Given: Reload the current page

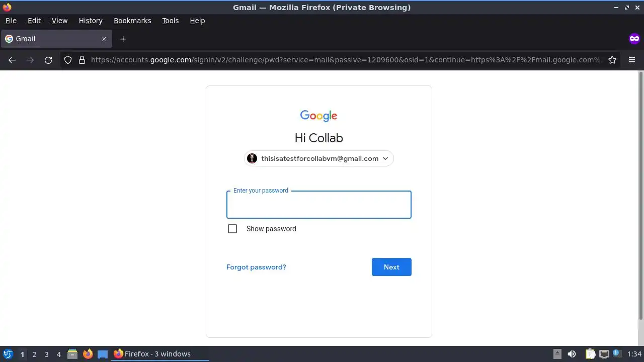Looking at the screenshot, I should point(48,60).
